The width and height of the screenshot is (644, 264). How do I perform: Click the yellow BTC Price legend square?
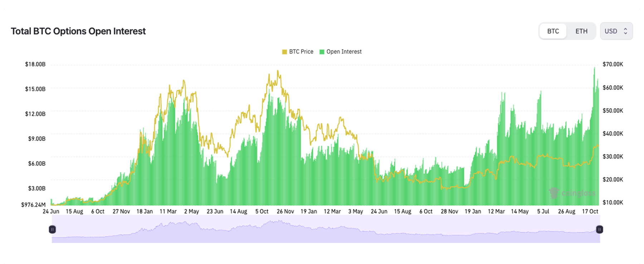click(284, 52)
